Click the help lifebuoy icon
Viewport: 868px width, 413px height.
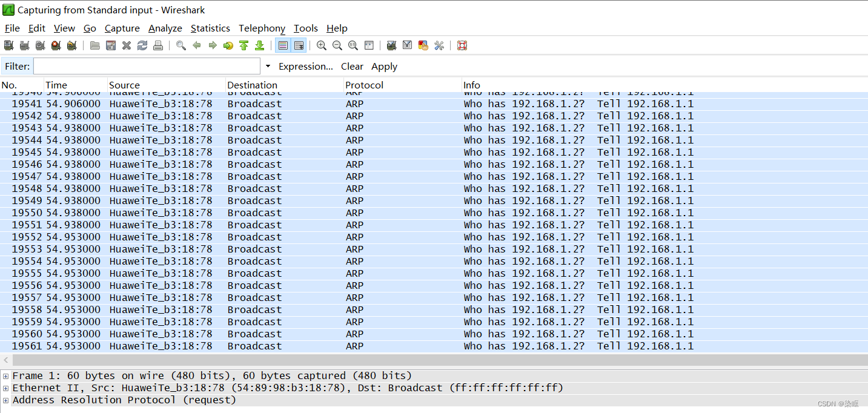click(462, 45)
